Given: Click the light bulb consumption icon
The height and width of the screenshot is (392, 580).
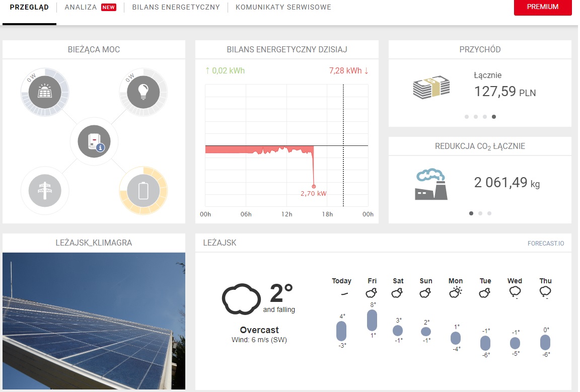Looking at the screenshot, I should [143, 92].
